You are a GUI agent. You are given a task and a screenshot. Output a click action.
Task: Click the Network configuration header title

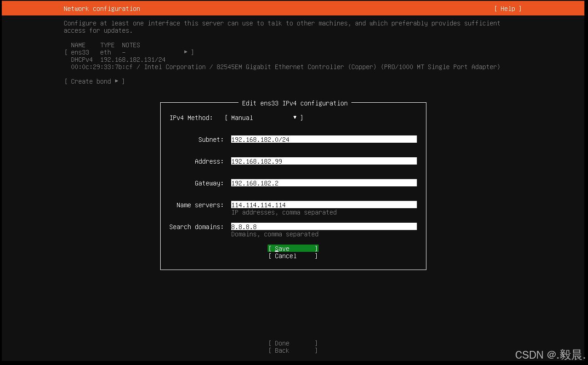point(102,9)
